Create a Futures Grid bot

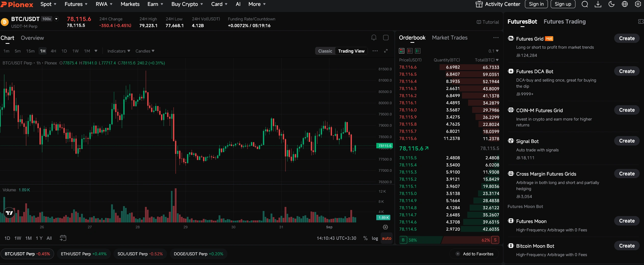pos(627,38)
